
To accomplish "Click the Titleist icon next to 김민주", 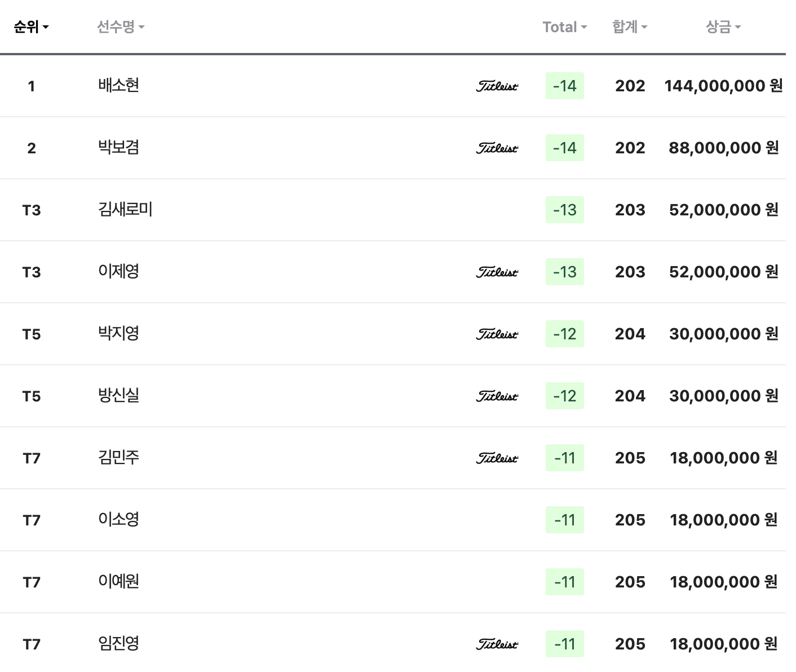I will pyautogui.click(x=496, y=458).
